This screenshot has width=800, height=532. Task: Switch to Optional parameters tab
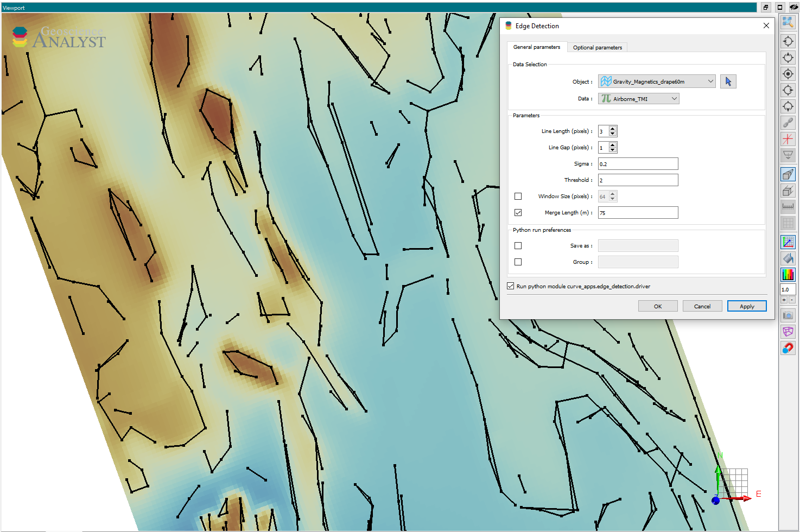[x=597, y=48]
